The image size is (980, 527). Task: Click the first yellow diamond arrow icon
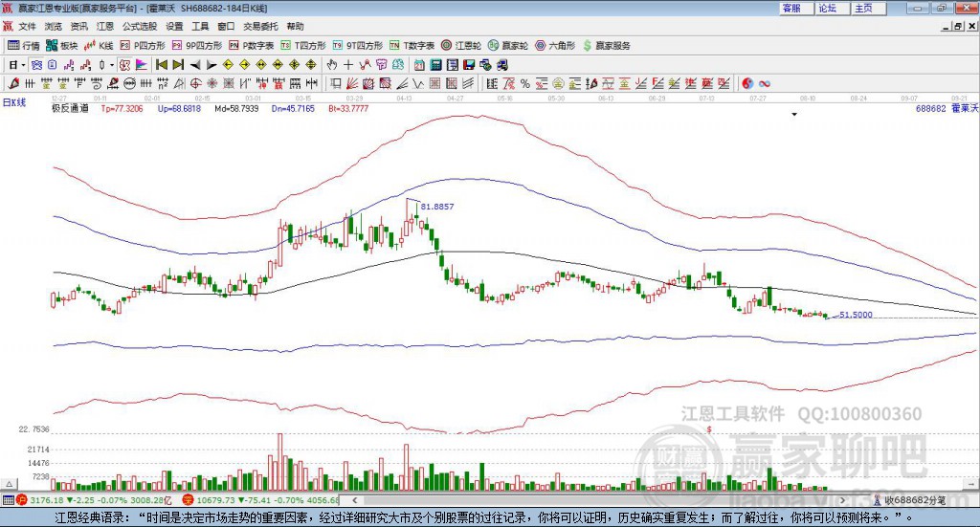click(228, 65)
